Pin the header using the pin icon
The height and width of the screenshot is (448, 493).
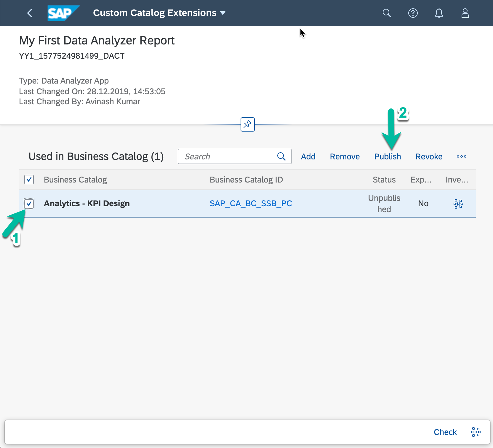pyautogui.click(x=247, y=124)
